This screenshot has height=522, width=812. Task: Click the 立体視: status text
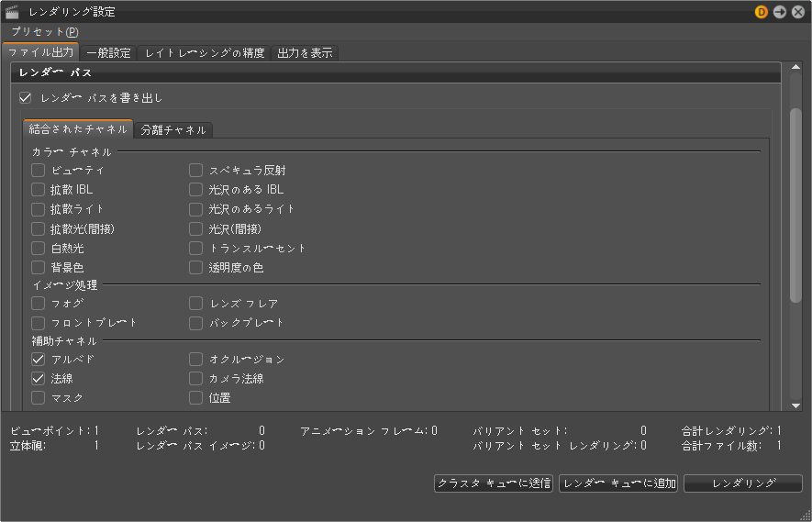tap(28, 445)
